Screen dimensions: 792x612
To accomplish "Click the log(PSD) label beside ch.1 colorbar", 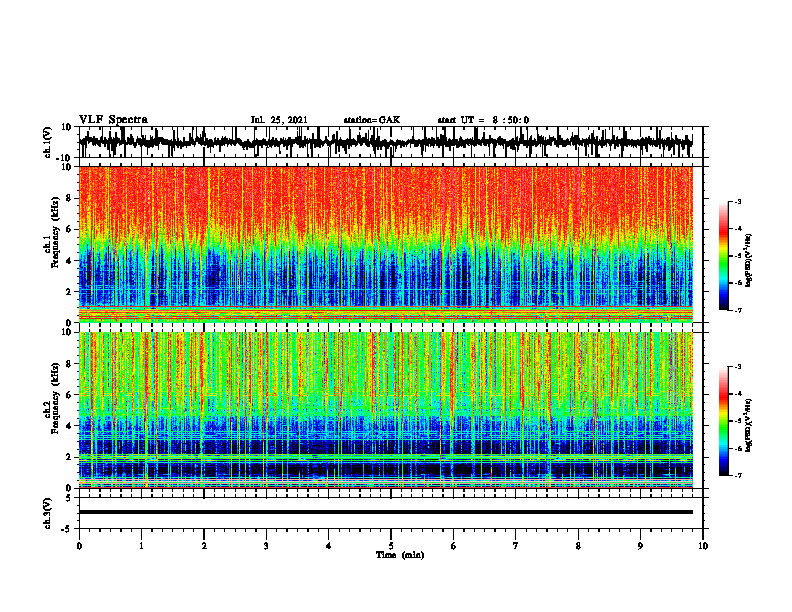I will click(748, 261).
